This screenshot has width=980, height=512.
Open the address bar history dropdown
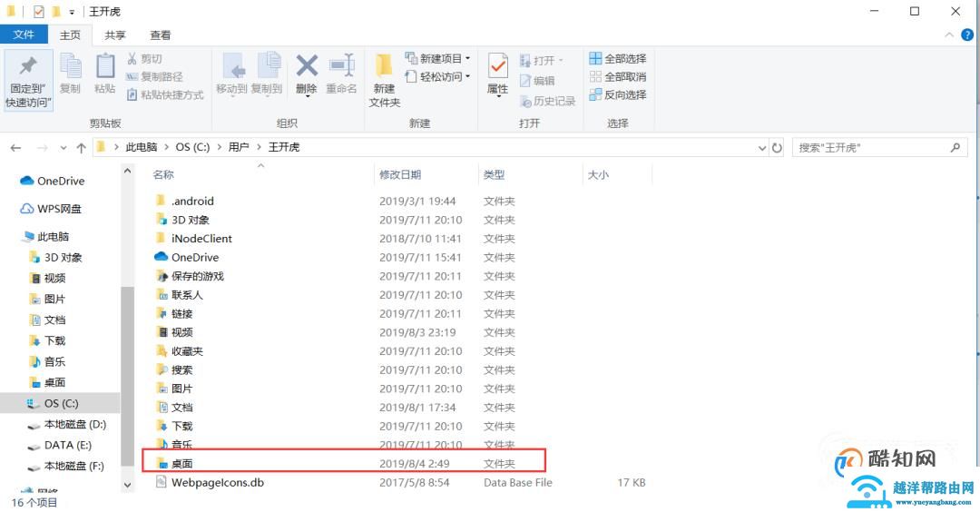pyautogui.click(x=762, y=148)
